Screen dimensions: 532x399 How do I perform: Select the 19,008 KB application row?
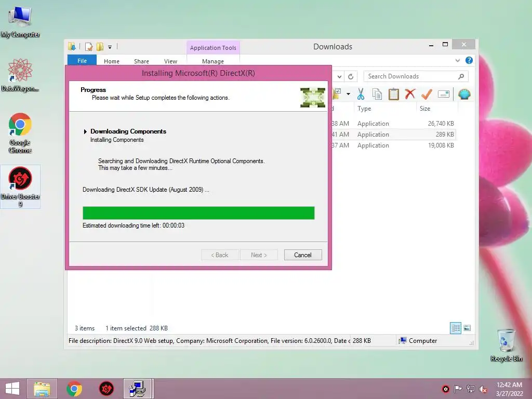point(394,145)
